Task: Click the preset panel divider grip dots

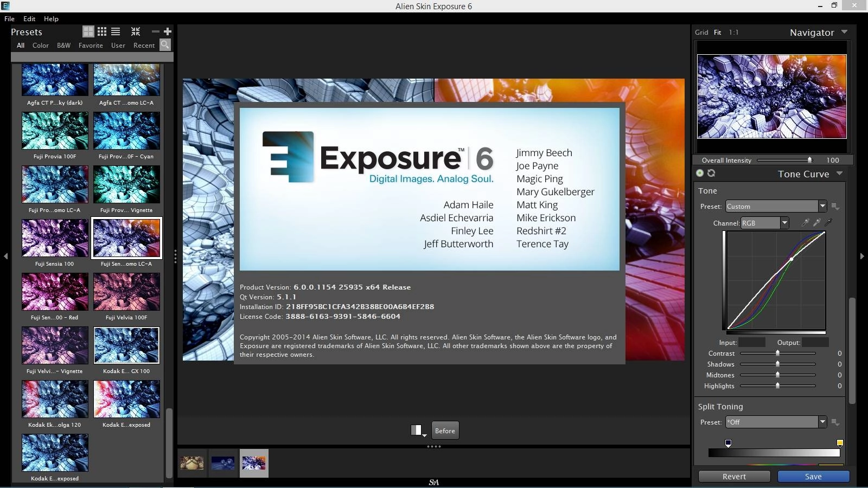Action: click(x=175, y=256)
